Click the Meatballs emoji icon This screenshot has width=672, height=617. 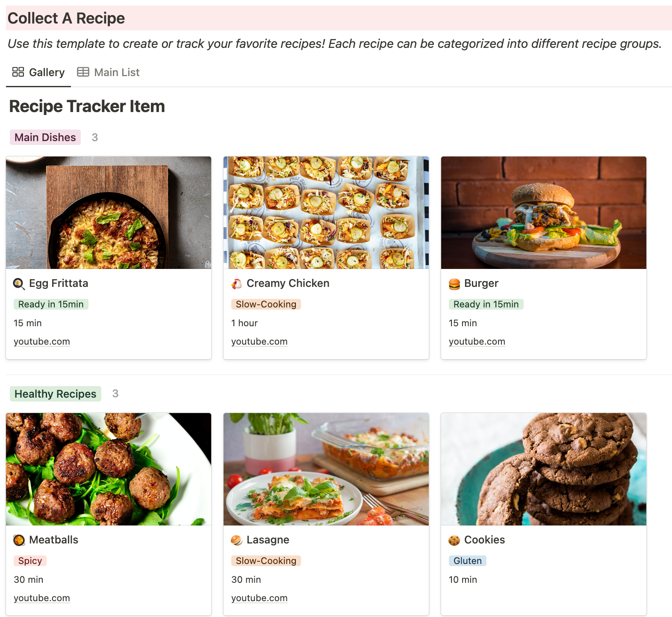(19, 540)
